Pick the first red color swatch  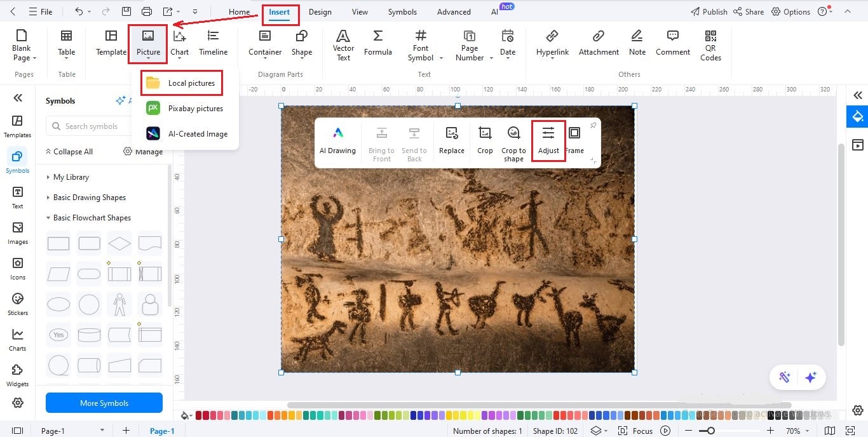(x=199, y=415)
